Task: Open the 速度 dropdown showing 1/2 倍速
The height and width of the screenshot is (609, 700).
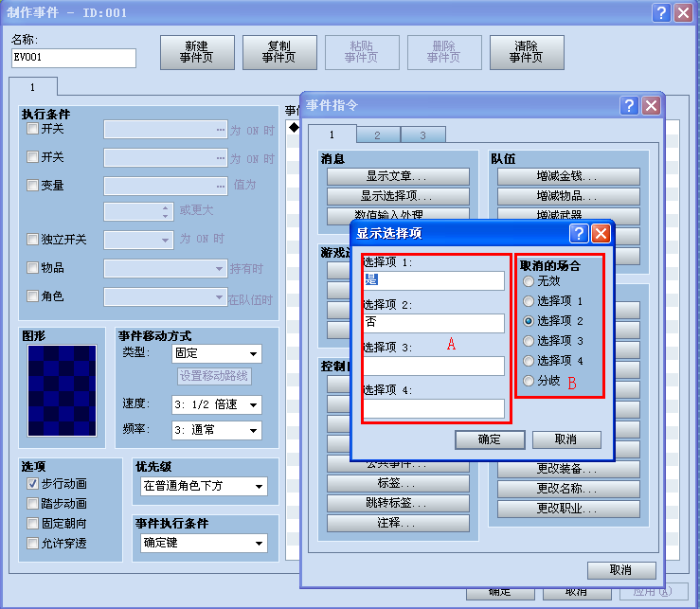Action: point(217,405)
